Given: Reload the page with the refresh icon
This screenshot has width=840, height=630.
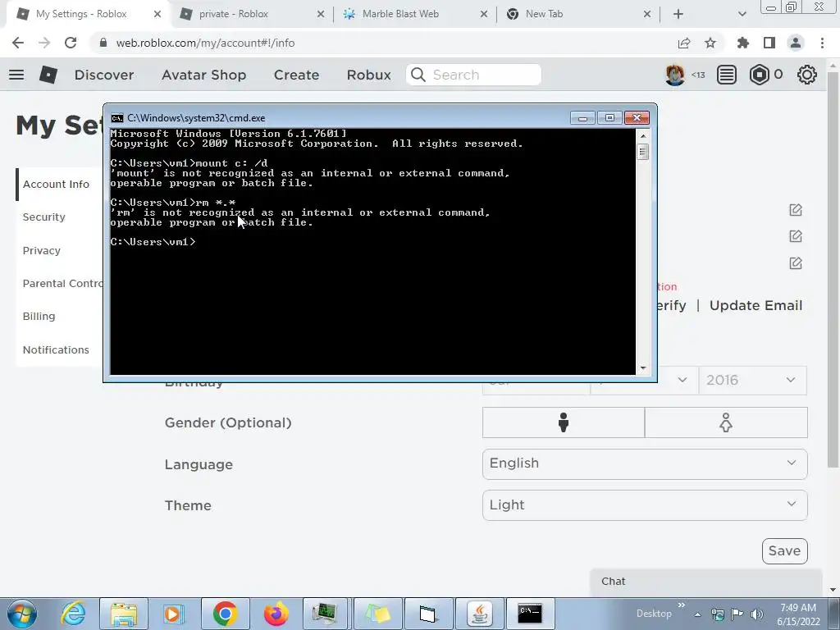Looking at the screenshot, I should click(x=71, y=43).
